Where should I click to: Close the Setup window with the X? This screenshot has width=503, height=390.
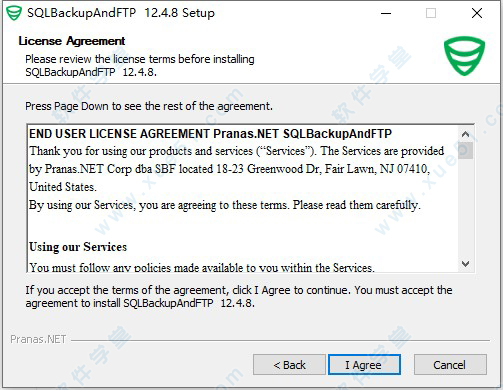[x=477, y=13]
